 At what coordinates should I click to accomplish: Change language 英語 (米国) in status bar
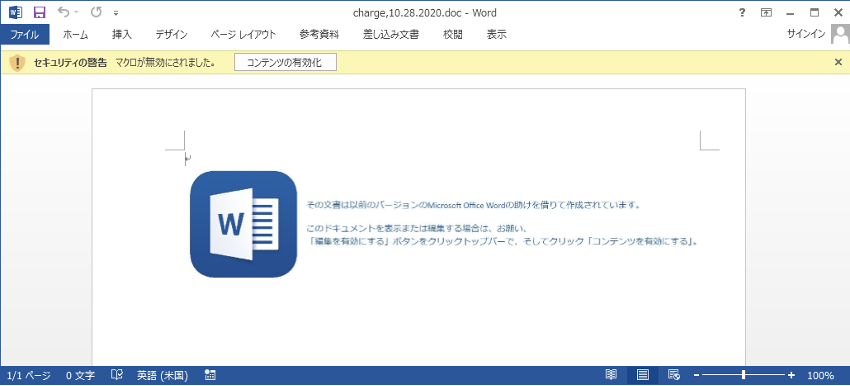(163, 375)
